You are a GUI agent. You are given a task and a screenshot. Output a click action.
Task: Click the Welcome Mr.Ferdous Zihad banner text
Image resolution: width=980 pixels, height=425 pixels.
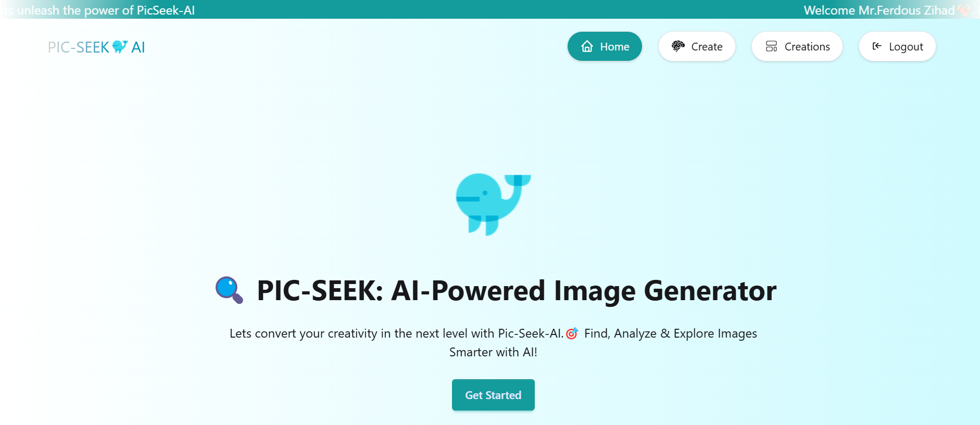pos(879,10)
